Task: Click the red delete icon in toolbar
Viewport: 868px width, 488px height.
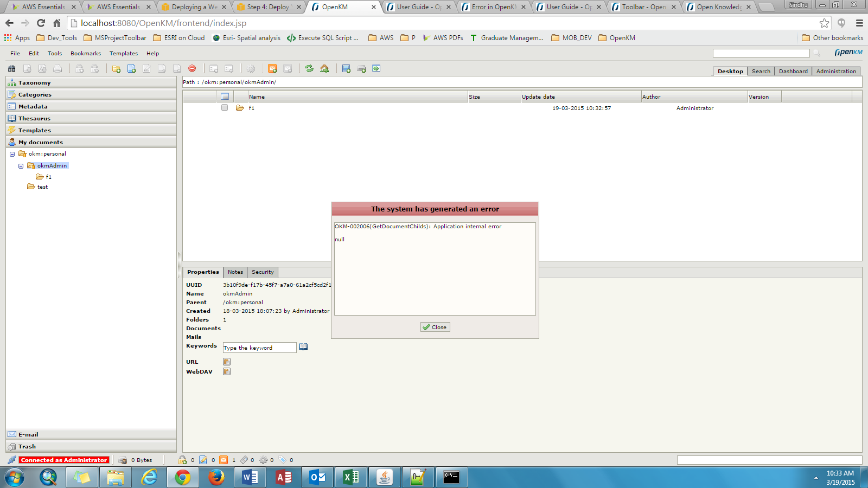Action: [x=192, y=69]
